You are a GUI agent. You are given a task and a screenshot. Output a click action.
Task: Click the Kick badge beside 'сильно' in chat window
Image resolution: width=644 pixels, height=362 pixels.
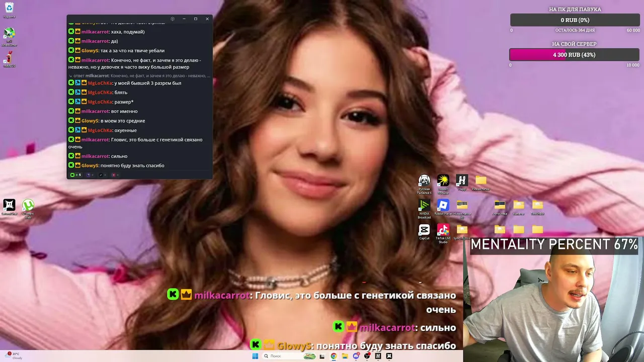coord(71,156)
